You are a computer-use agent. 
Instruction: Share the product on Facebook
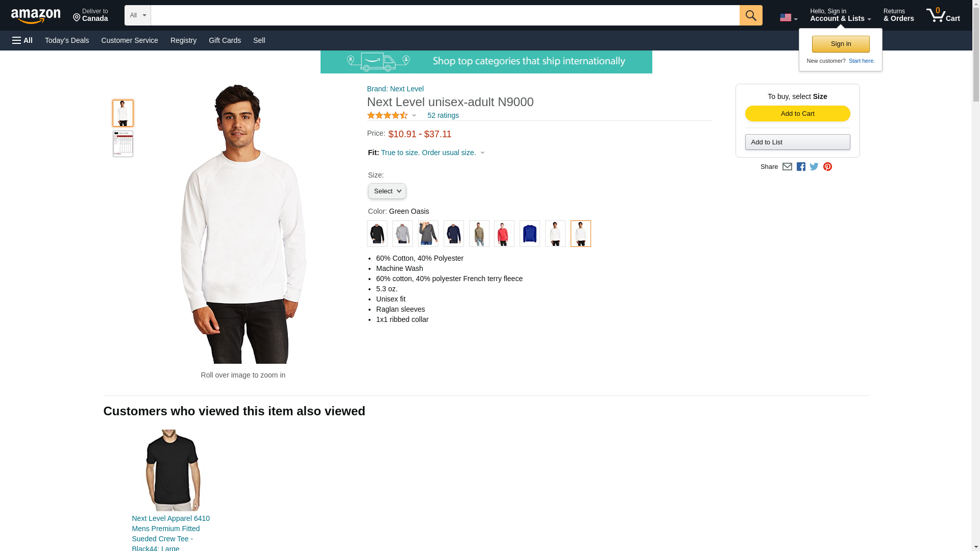click(x=801, y=167)
